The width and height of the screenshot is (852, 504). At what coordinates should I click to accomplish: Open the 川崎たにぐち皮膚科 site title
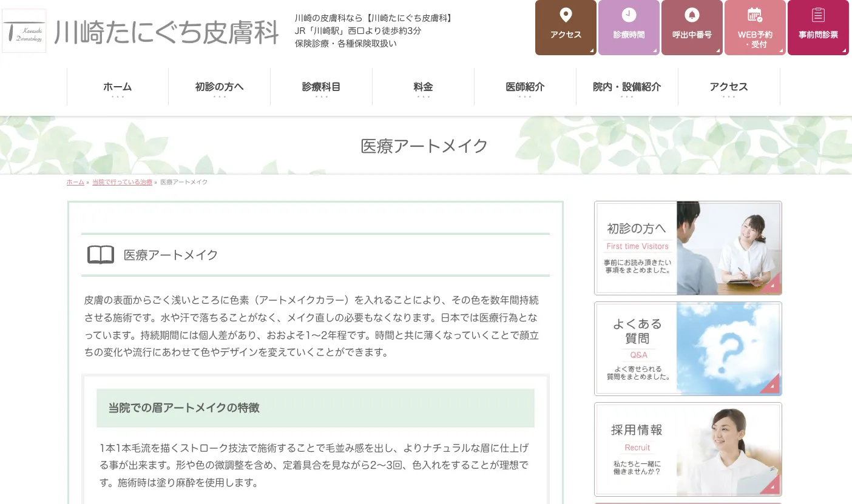click(x=166, y=32)
